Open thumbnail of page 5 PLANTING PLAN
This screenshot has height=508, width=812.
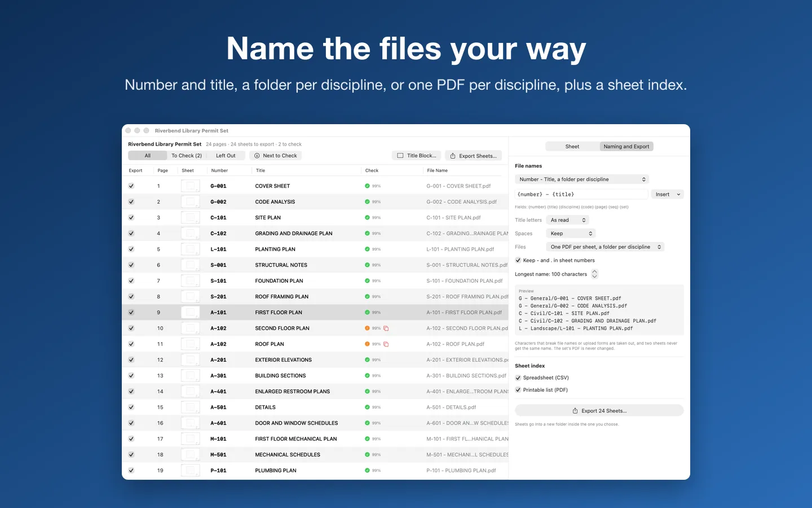click(x=191, y=249)
